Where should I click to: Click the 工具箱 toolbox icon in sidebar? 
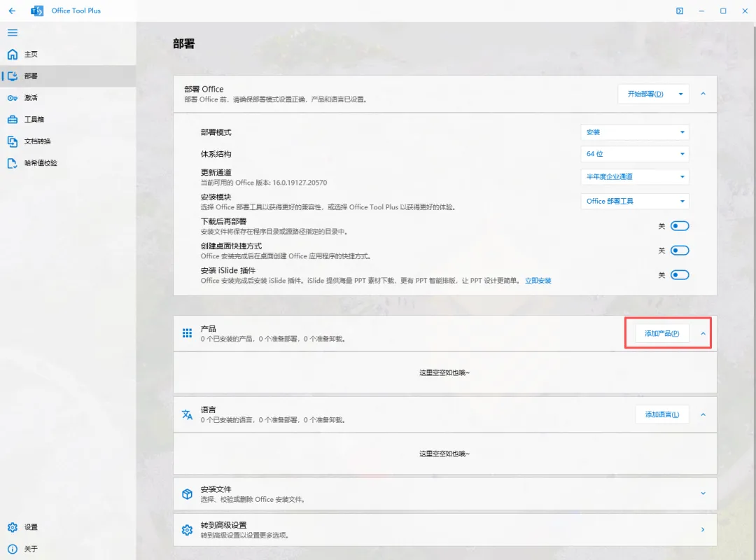click(13, 119)
